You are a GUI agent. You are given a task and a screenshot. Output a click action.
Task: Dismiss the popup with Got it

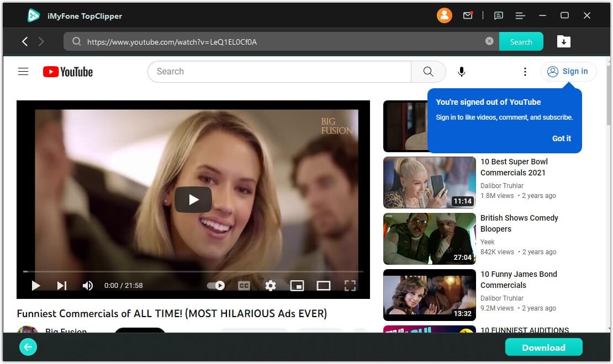[x=562, y=138]
